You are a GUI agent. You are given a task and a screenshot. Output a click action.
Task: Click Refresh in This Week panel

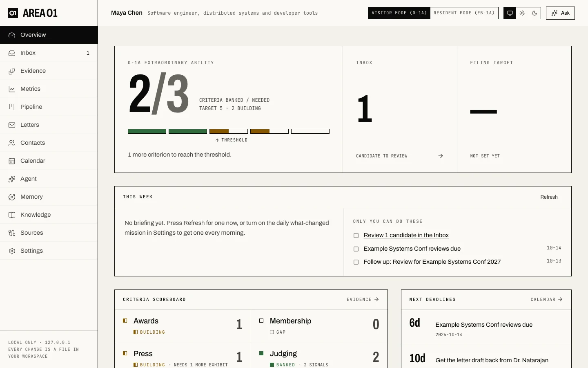[549, 197]
